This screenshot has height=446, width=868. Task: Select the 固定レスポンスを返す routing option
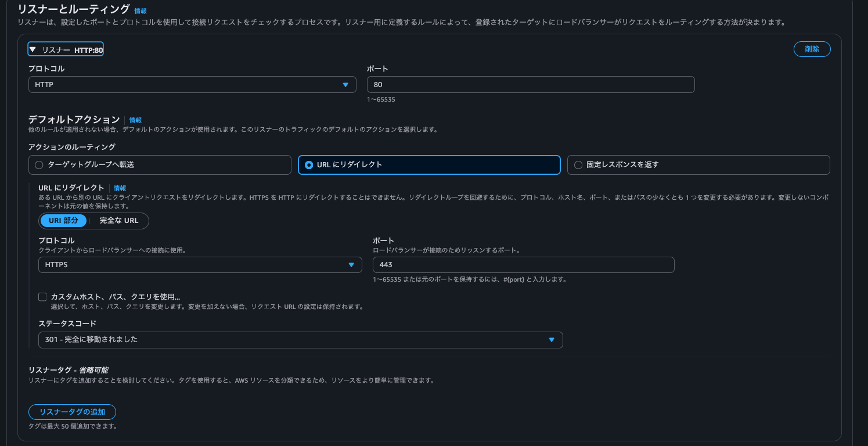[578, 165]
